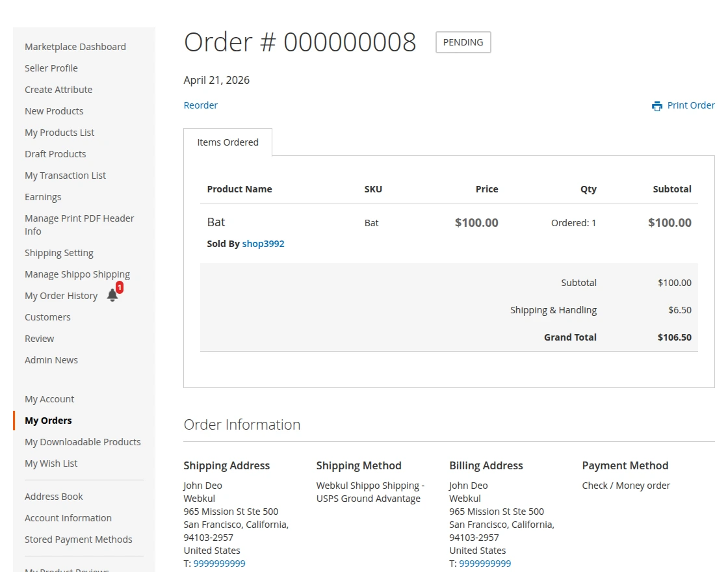Click the Print Order link
The image size is (728, 572).
click(691, 105)
